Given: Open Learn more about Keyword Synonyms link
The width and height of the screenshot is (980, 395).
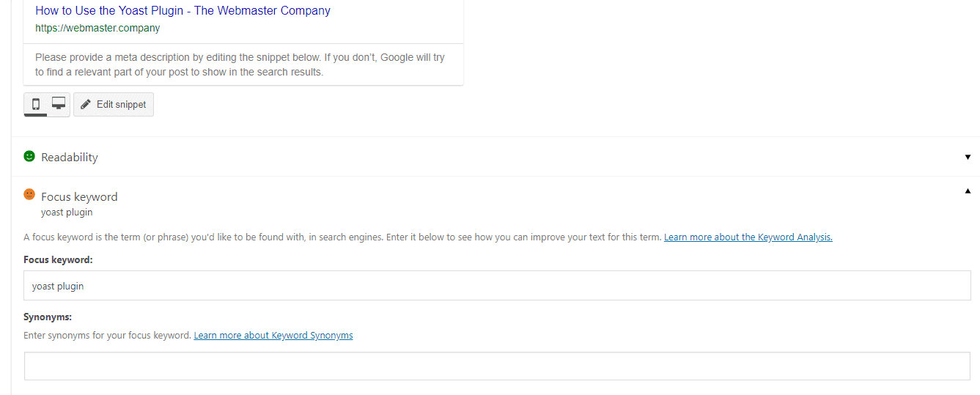Looking at the screenshot, I should (273, 335).
